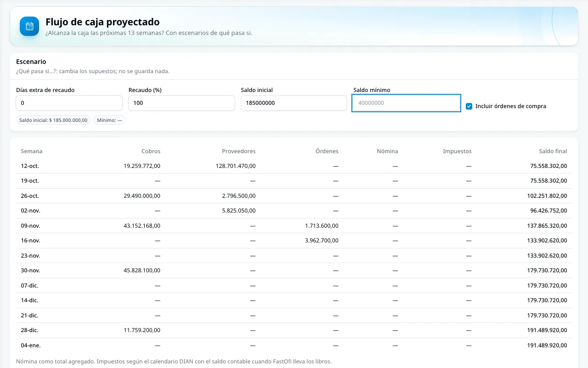Click cobros value 11.759.200,00
The height and width of the screenshot is (368, 588).
142,330
